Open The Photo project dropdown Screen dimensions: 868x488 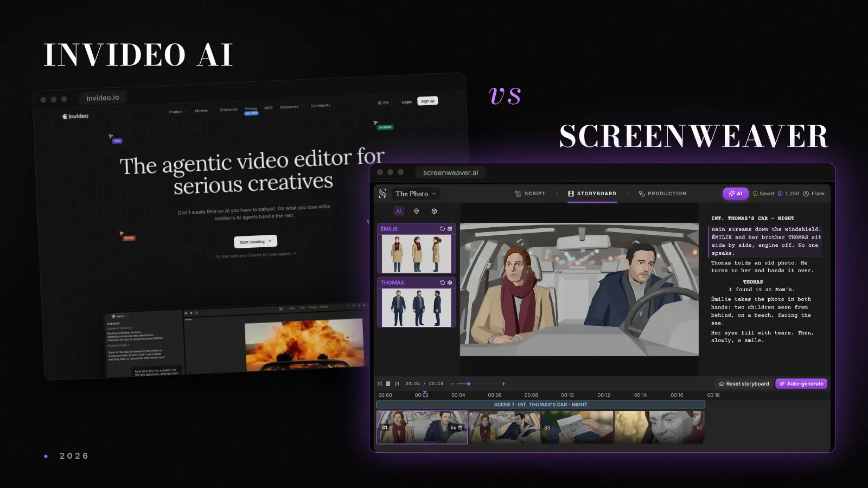tap(416, 194)
